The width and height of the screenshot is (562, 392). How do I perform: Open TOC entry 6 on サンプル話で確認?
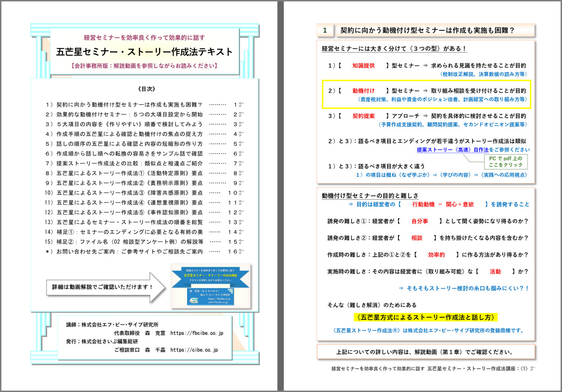tap(124, 154)
